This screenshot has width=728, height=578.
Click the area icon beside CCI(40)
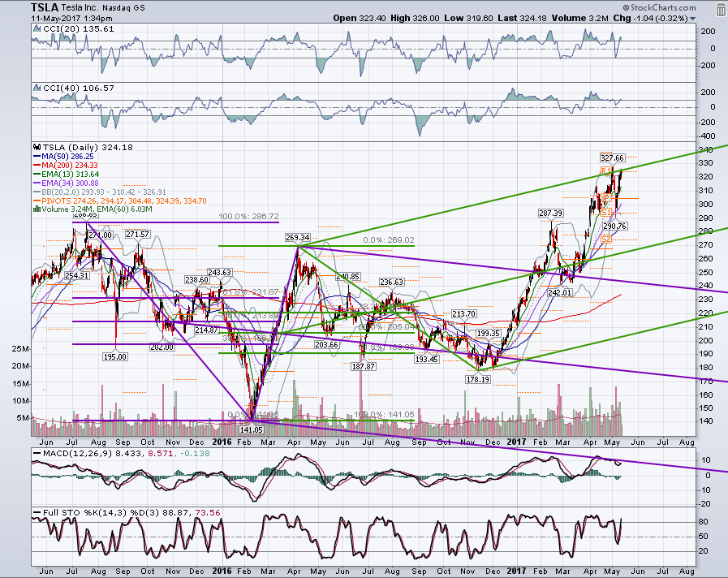pos(37,88)
